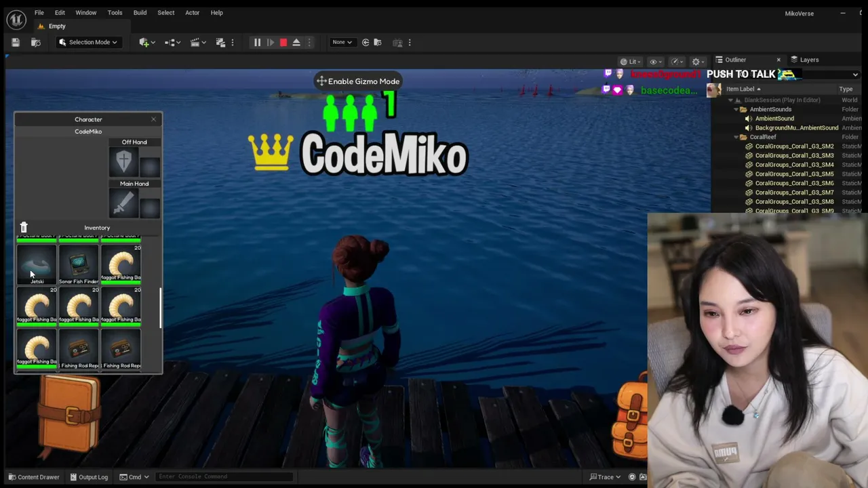Open the Build menu

click(140, 12)
